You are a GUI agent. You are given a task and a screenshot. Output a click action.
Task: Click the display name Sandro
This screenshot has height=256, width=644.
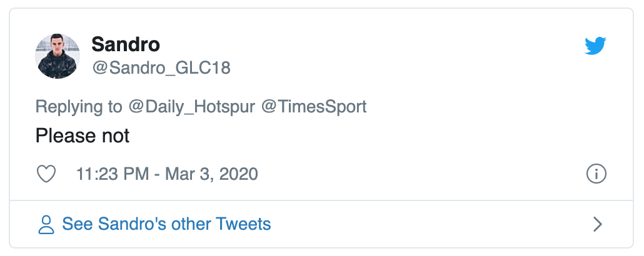coord(126,44)
